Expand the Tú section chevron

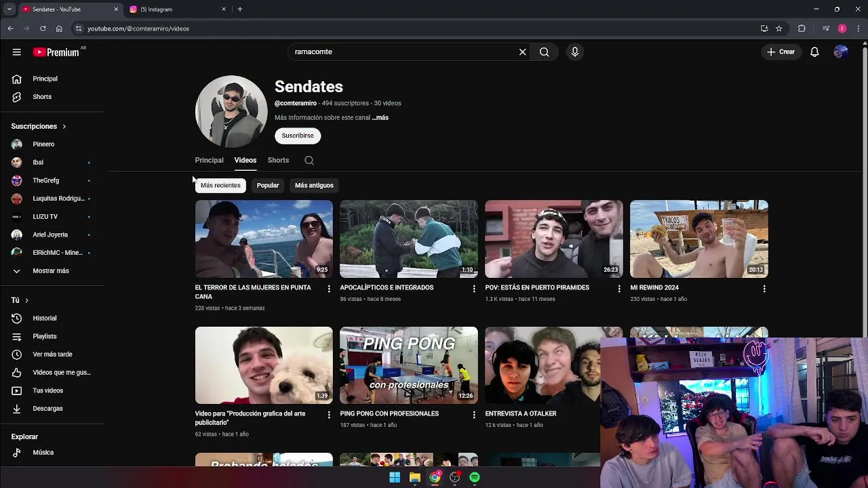click(x=26, y=300)
